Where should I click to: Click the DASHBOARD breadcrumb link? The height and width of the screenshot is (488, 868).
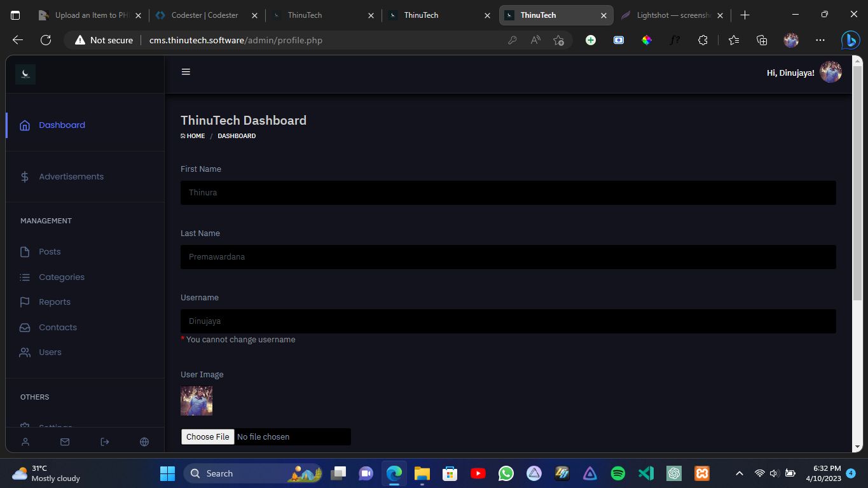tap(237, 136)
